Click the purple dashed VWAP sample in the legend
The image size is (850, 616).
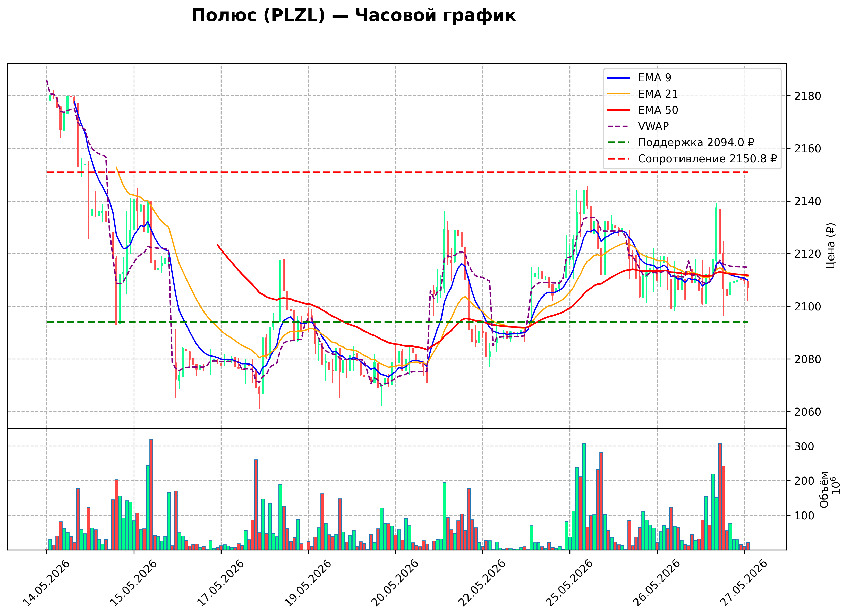(619, 127)
